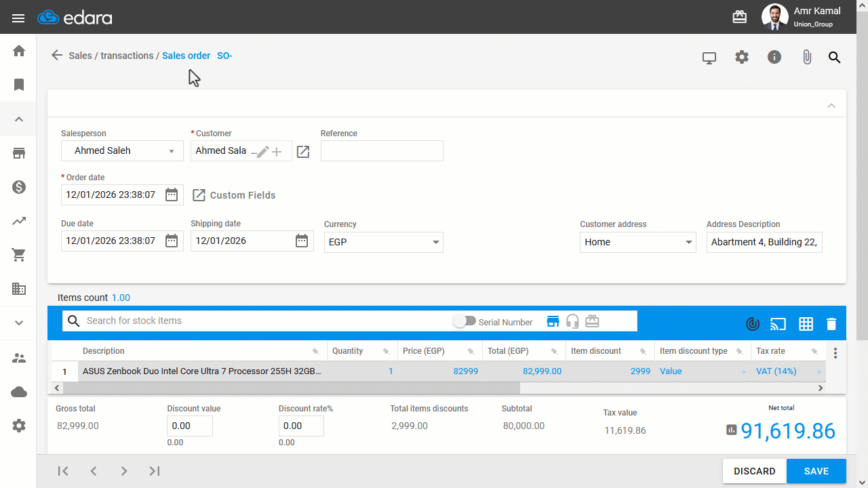
Task: Open the store module in sidebar
Action: [x=19, y=153]
